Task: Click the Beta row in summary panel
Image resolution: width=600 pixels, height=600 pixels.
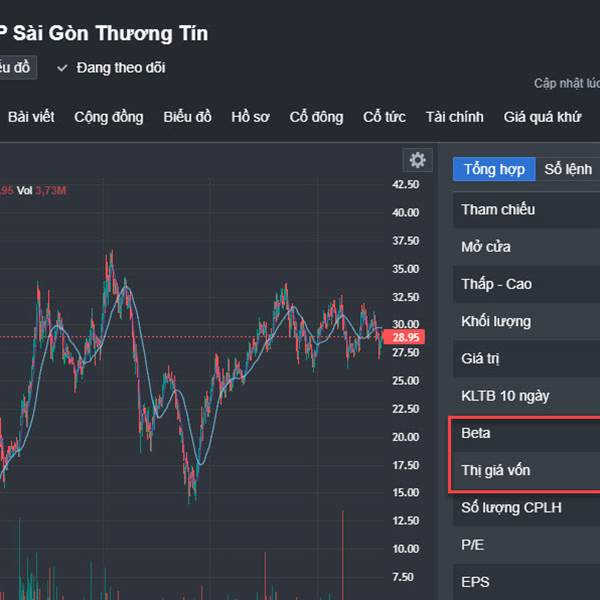Action: 527,433
